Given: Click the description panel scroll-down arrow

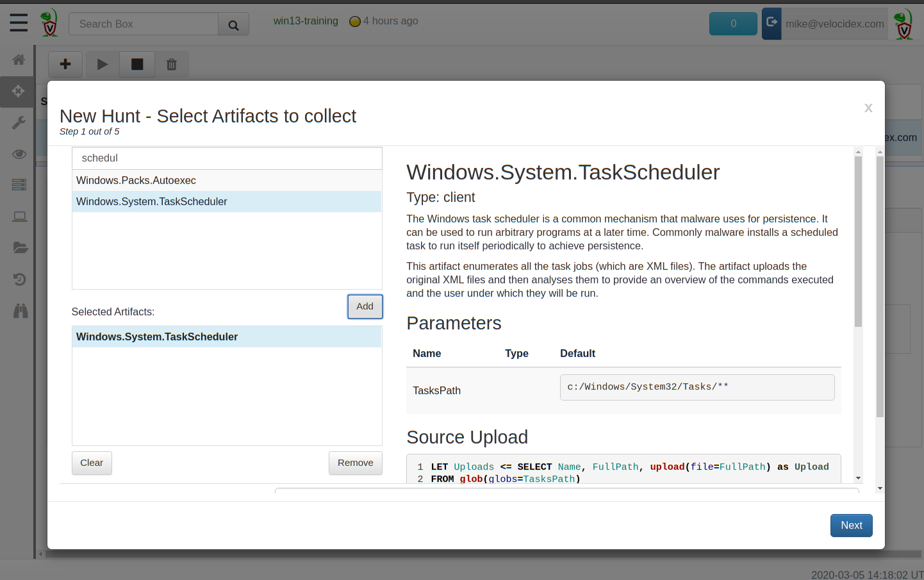Looking at the screenshot, I should click(858, 478).
